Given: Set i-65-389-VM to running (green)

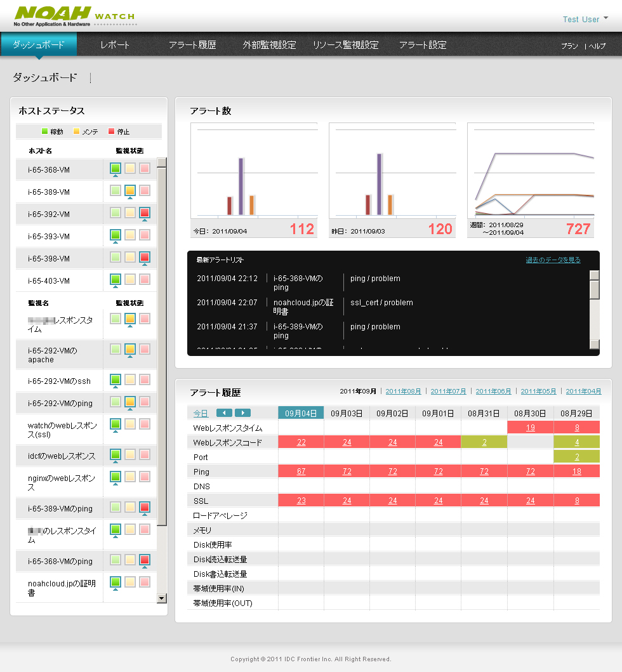Looking at the screenshot, I should [116, 190].
